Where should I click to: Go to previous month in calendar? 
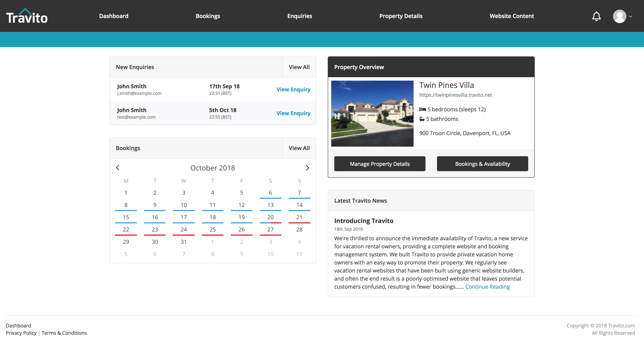point(118,168)
